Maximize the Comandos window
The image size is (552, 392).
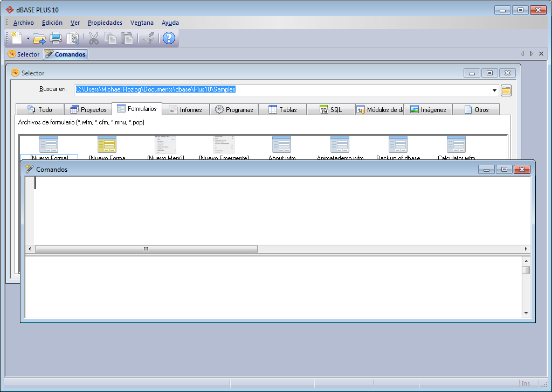[504, 170]
